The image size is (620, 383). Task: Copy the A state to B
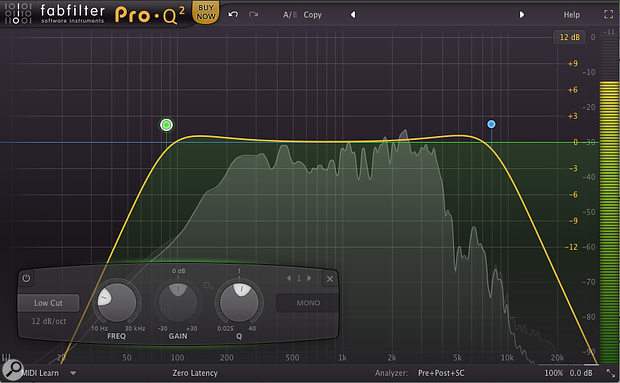312,15
